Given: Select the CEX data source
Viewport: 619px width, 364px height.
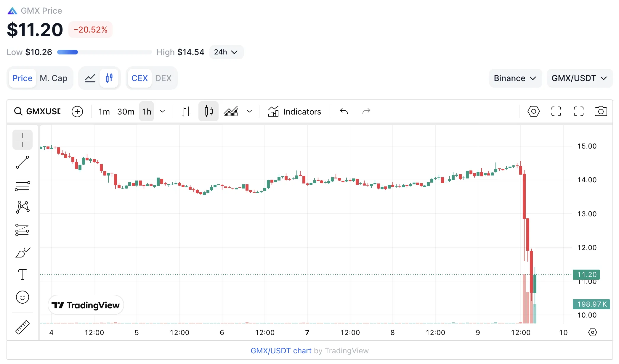Looking at the screenshot, I should pyautogui.click(x=139, y=78).
